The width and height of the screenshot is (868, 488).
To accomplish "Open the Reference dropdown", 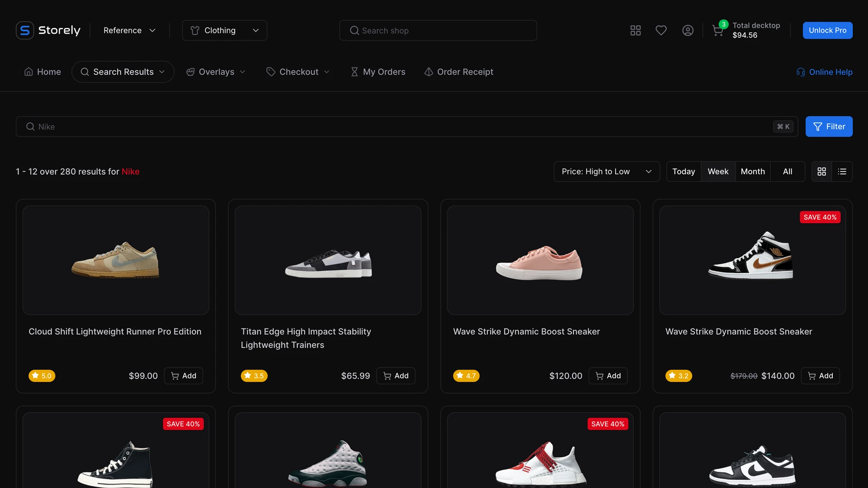I will (129, 30).
